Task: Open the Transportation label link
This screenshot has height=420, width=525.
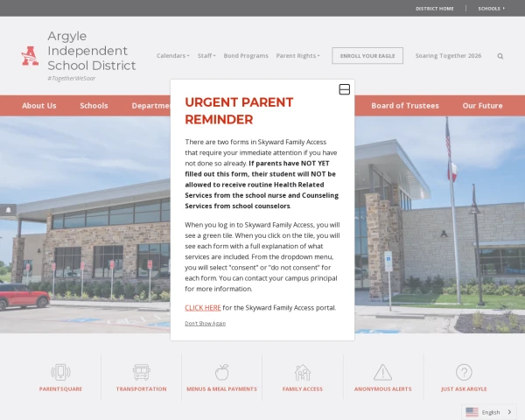Action: coord(141,388)
